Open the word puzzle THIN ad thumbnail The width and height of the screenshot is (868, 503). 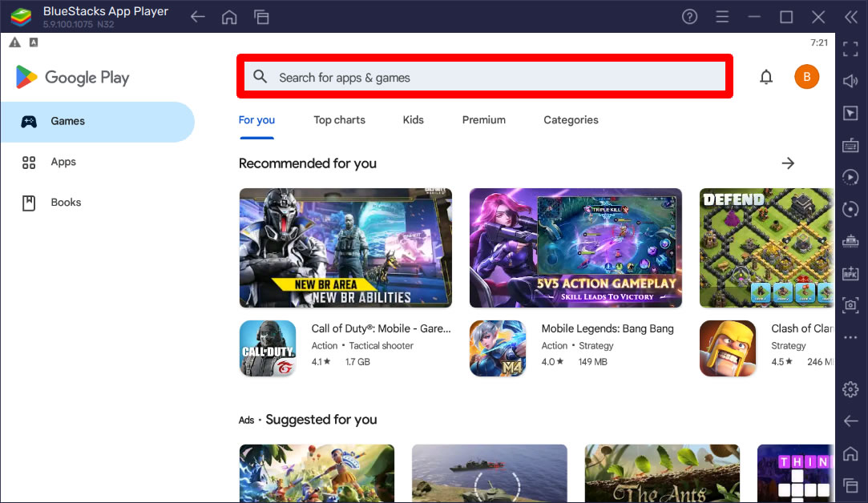pos(796,473)
